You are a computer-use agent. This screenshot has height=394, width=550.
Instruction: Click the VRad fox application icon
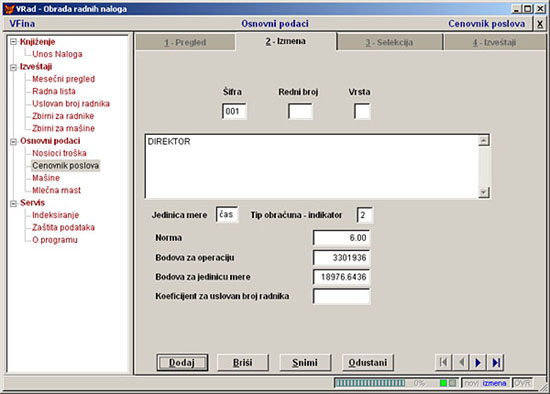coord(9,9)
